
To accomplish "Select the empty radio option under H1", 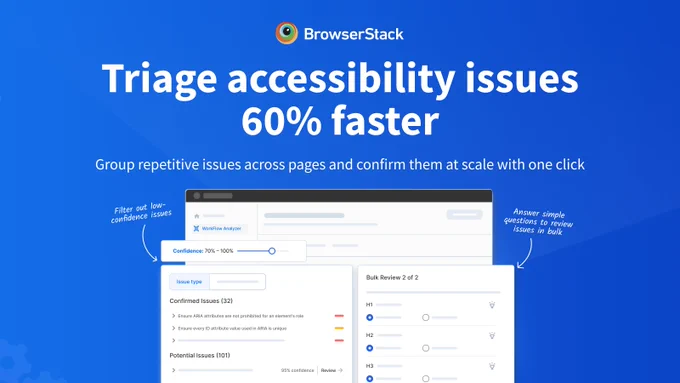I will coord(425,318).
